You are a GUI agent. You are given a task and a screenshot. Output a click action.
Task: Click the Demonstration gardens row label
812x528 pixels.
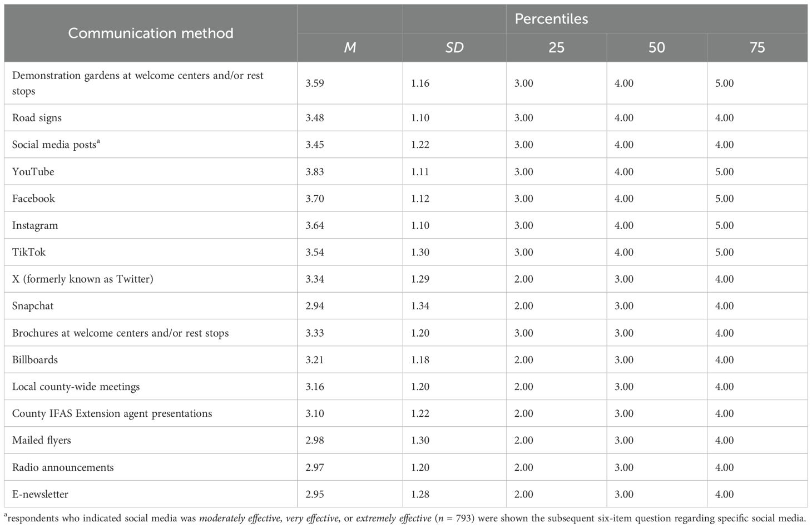[138, 83]
